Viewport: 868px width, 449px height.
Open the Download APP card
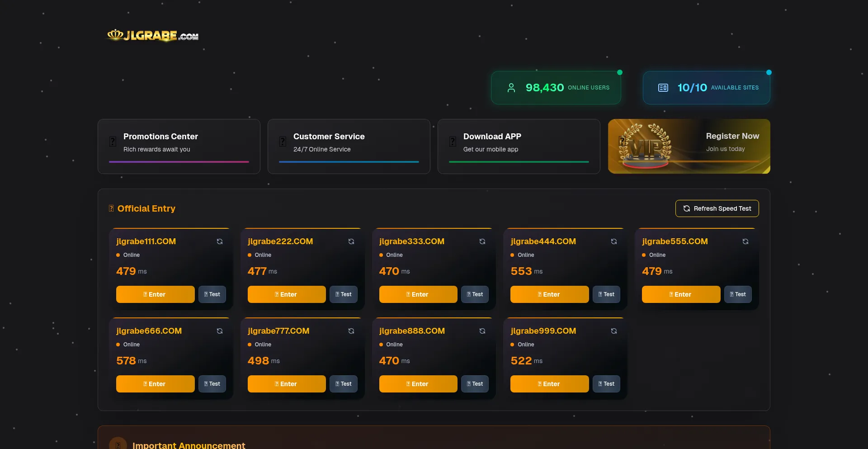coord(519,147)
